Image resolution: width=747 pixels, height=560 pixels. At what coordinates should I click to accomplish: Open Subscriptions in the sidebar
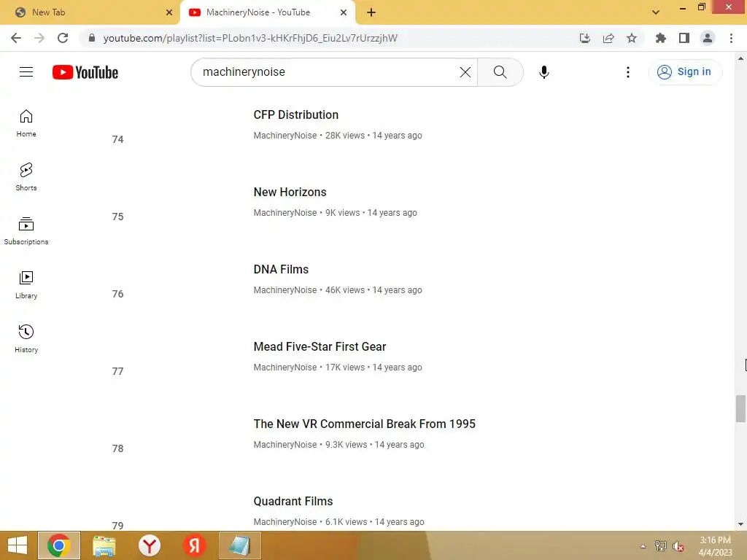(x=26, y=231)
